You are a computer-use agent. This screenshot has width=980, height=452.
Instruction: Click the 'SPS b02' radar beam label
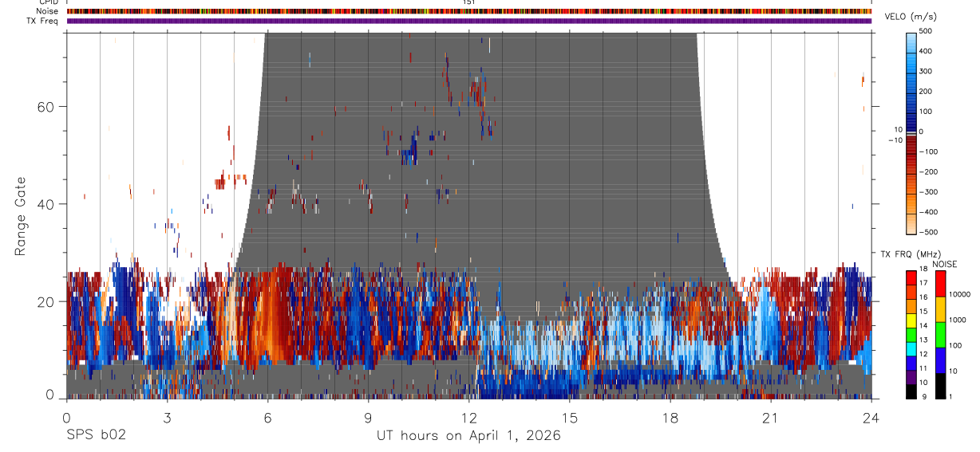(96, 436)
